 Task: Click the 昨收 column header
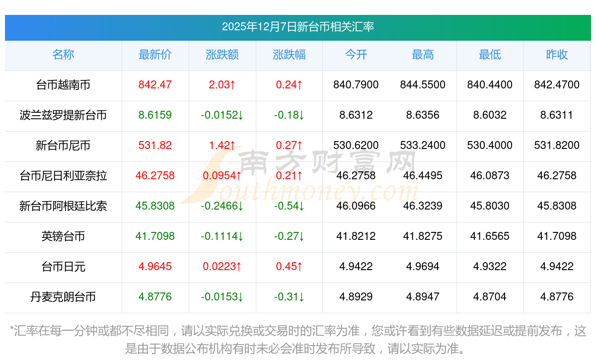557,55
